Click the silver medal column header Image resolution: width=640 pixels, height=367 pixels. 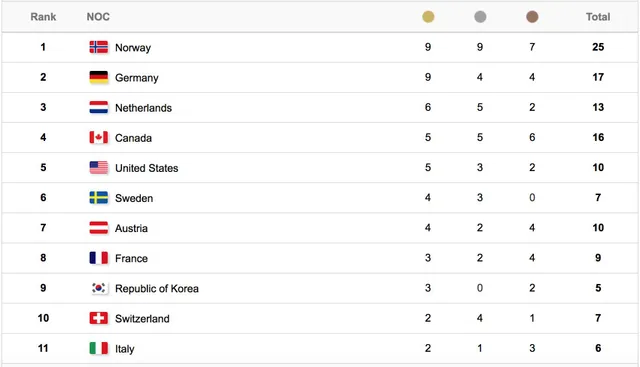480,17
